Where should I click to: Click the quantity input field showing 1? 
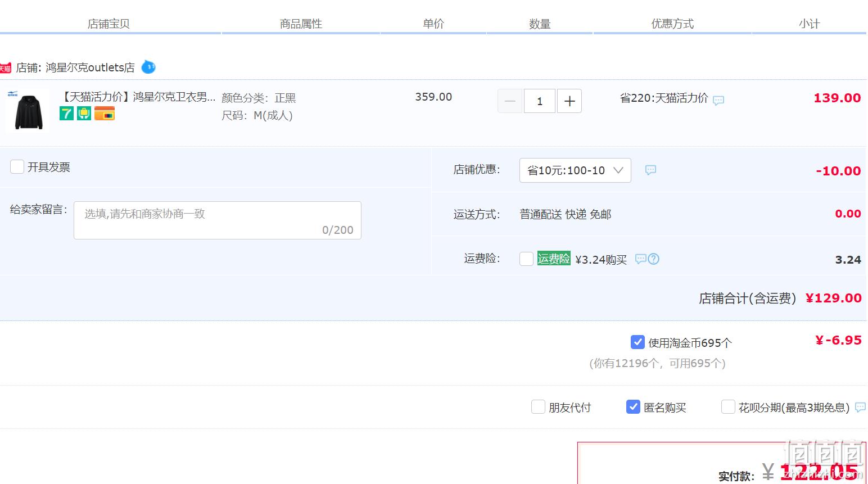[540, 101]
